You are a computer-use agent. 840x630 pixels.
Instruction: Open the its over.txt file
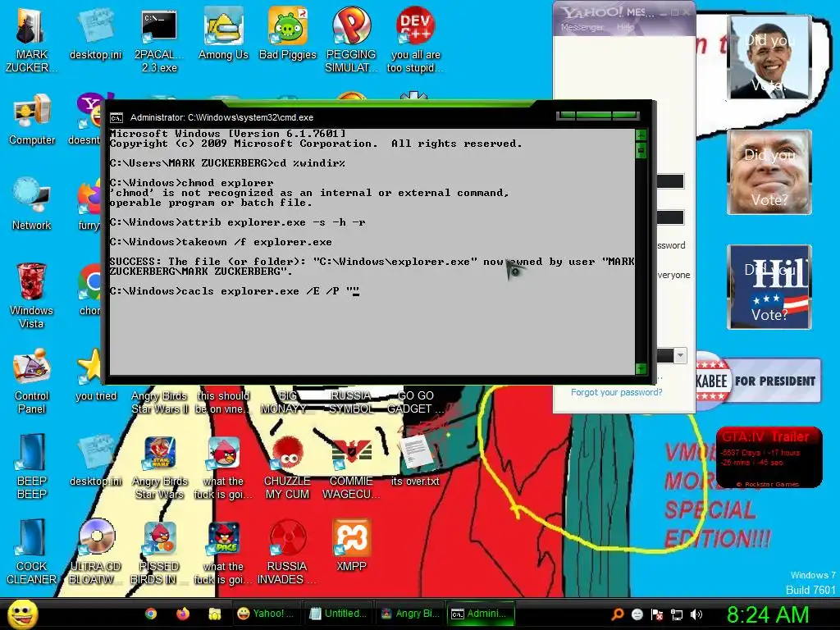415,460
